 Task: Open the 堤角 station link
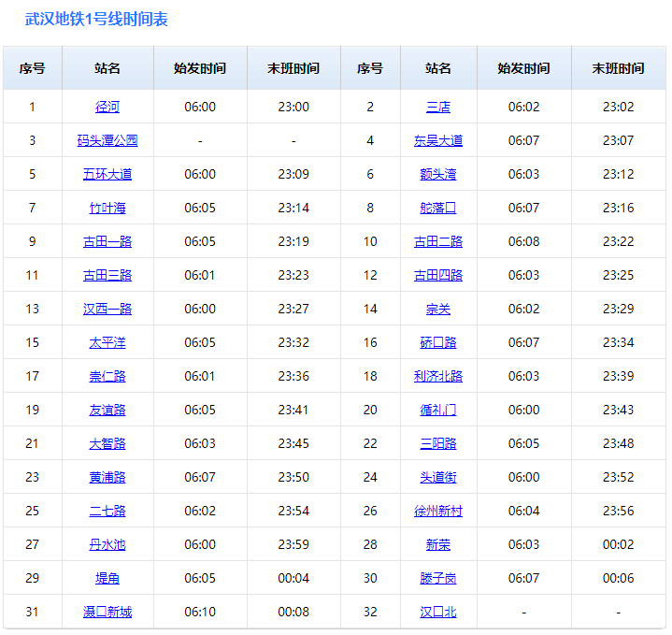(107, 578)
